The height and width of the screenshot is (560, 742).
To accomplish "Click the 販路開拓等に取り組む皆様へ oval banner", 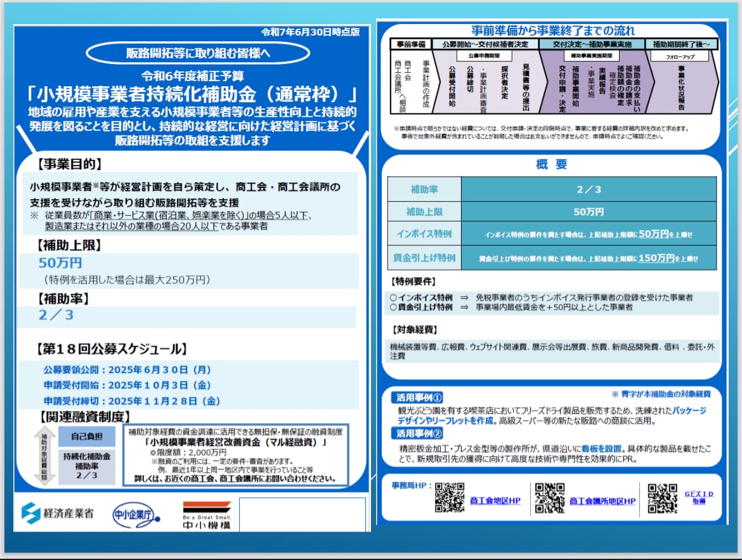I will (198, 53).
